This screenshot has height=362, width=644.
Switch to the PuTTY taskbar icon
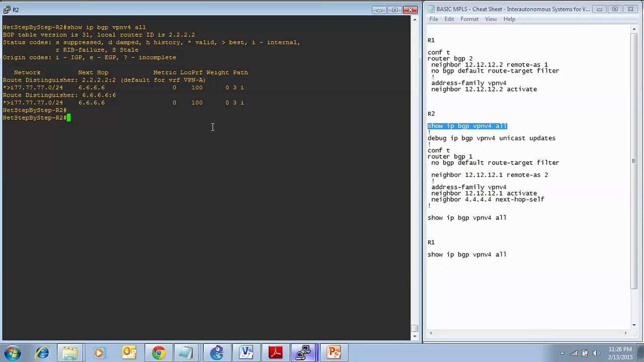pos(304,352)
